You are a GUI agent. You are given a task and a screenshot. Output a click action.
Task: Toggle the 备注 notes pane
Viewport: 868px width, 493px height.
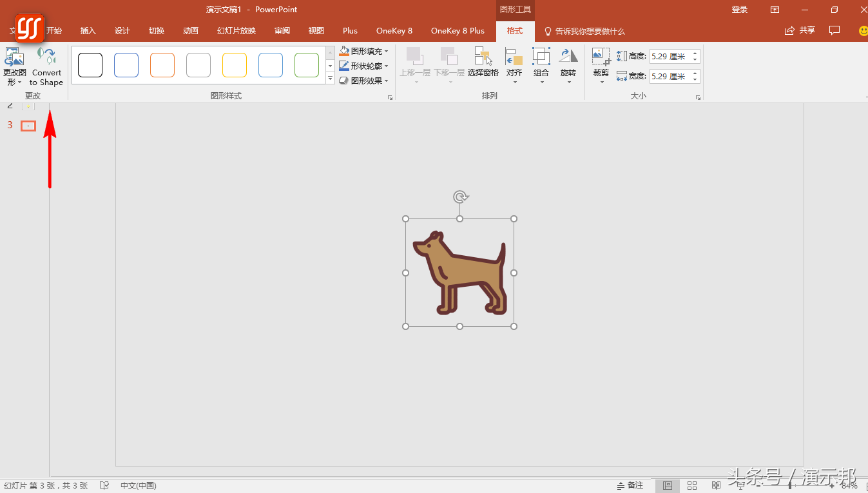[630, 485]
